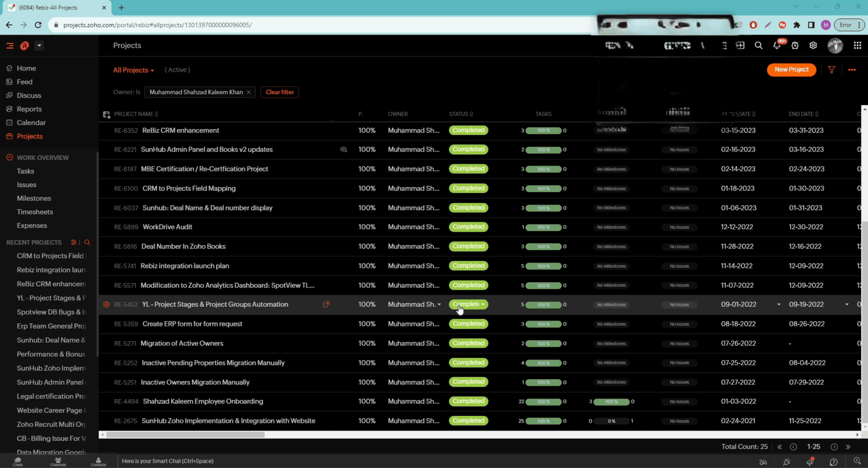Screen dimensions: 868x468
Task: Open Calendar in sidebar
Action: tap(31, 123)
